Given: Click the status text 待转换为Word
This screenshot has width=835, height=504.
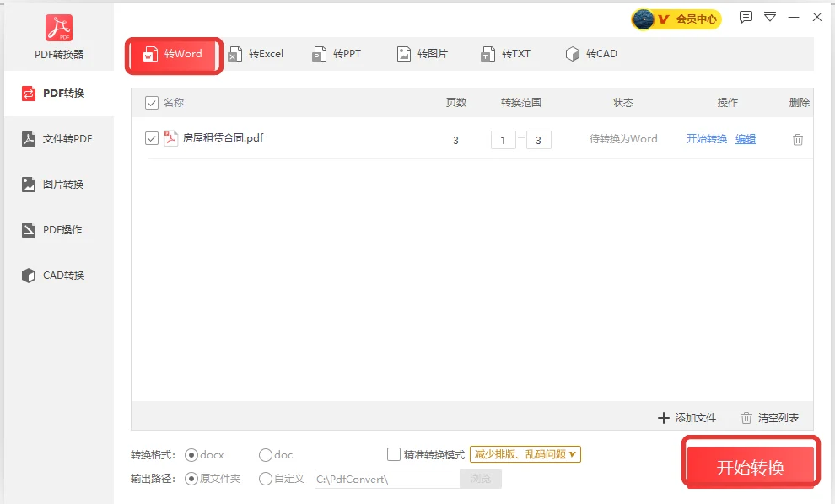Looking at the screenshot, I should pos(623,139).
